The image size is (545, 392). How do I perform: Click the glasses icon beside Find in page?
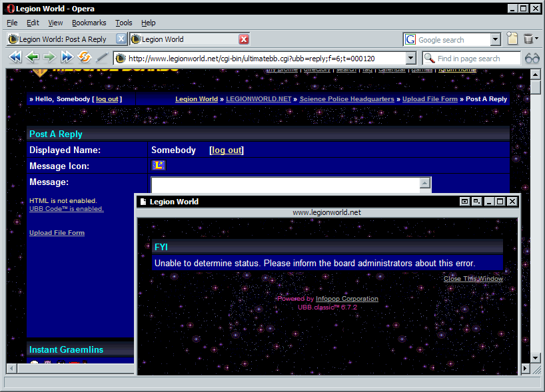pos(532,59)
